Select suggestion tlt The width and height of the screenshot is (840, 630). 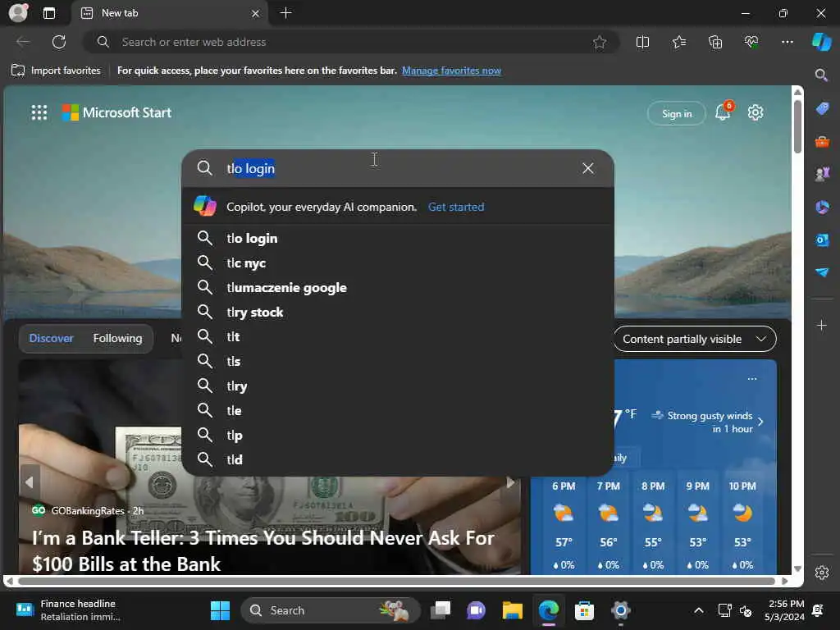point(398,336)
